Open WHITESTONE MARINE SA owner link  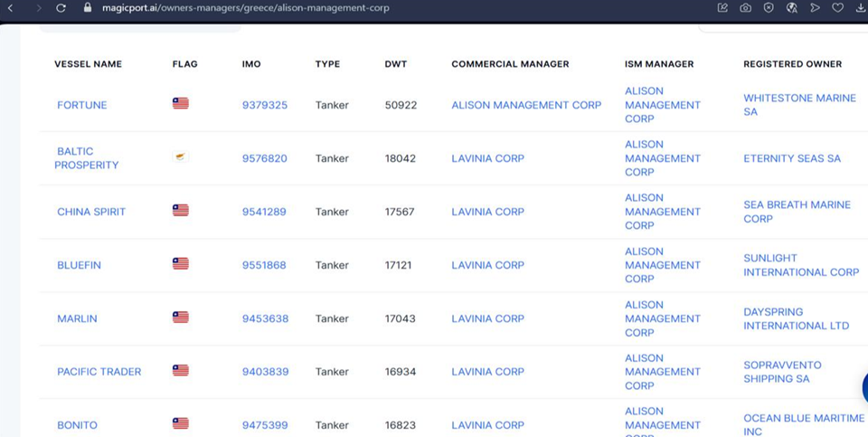tap(799, 105)
